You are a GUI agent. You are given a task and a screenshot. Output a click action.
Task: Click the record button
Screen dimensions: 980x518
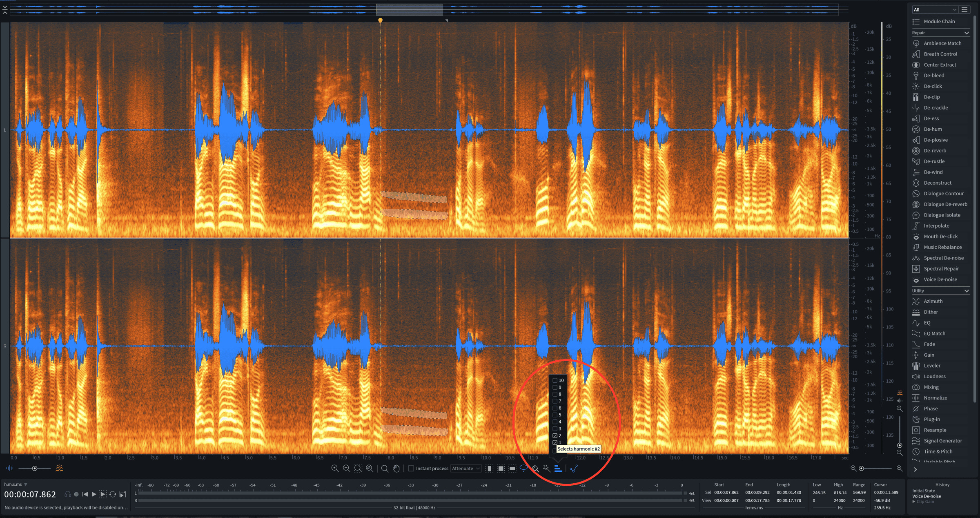[76, 494]
